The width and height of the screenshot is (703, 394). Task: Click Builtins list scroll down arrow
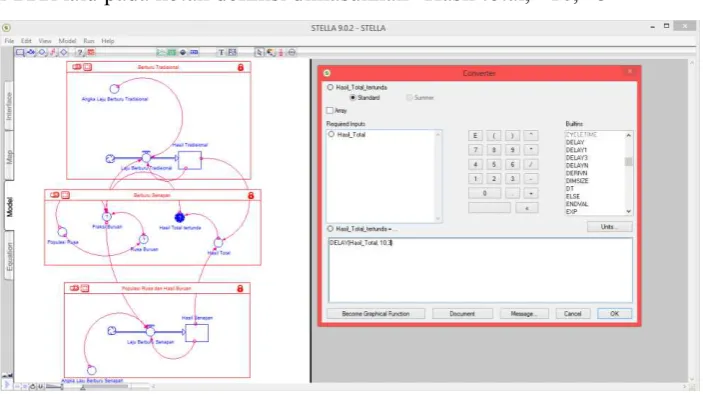click(629, 211)
